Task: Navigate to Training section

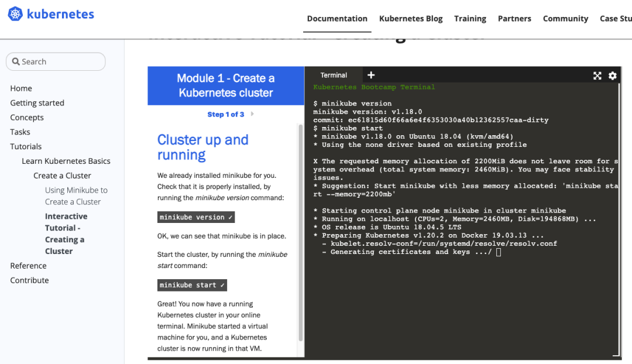Action: pos(470,18)
